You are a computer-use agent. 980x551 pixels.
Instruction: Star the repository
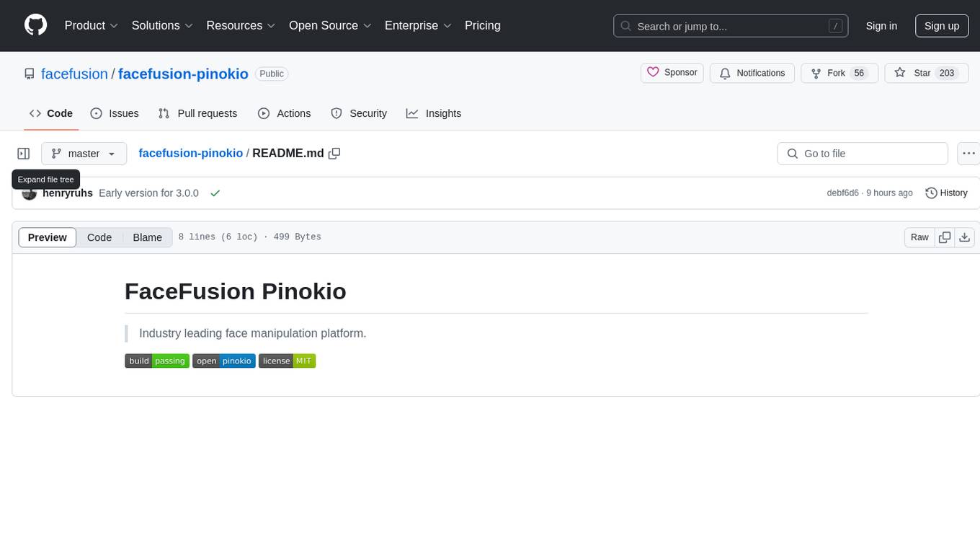(x=926, y=73)
